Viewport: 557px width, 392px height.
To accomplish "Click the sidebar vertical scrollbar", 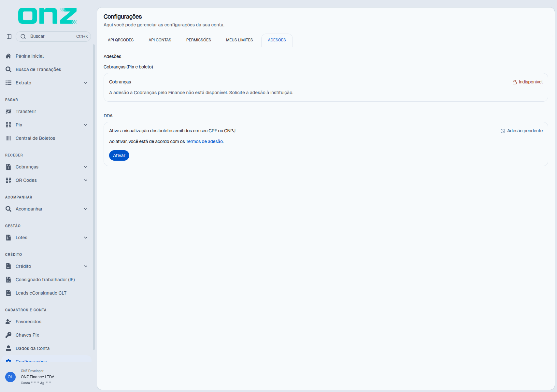I will (94, 197).
